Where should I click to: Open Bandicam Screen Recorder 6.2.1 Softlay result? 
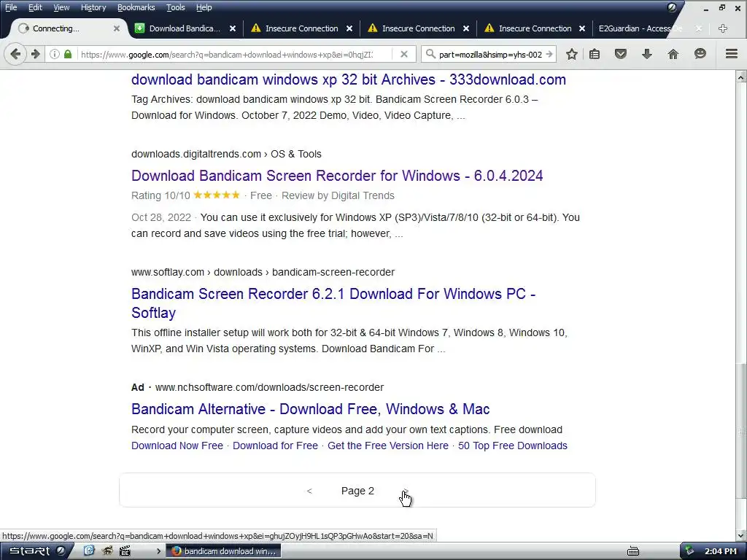click(x=333, y=303)
